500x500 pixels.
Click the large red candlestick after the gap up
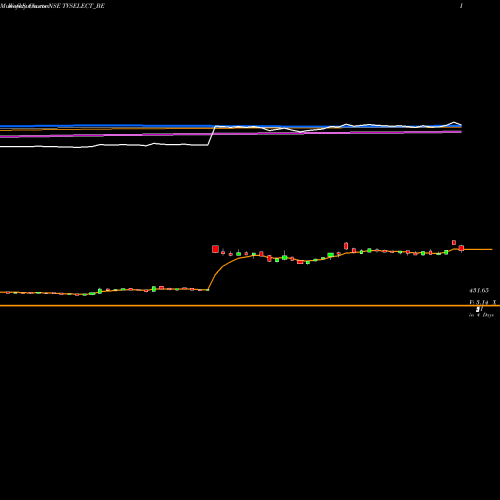pyautogui.click(x=215, y=249)
